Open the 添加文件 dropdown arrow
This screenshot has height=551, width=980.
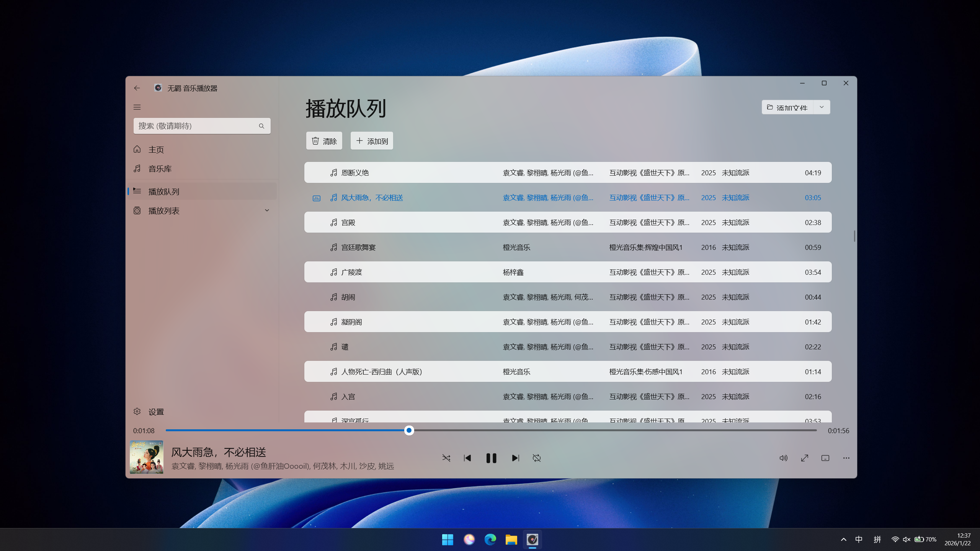[822, 108]
